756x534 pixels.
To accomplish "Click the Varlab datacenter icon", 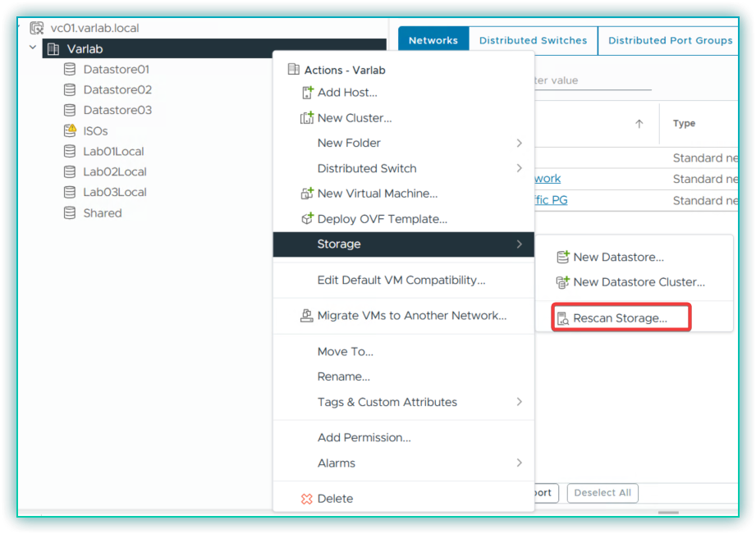I will pos(53,49).
